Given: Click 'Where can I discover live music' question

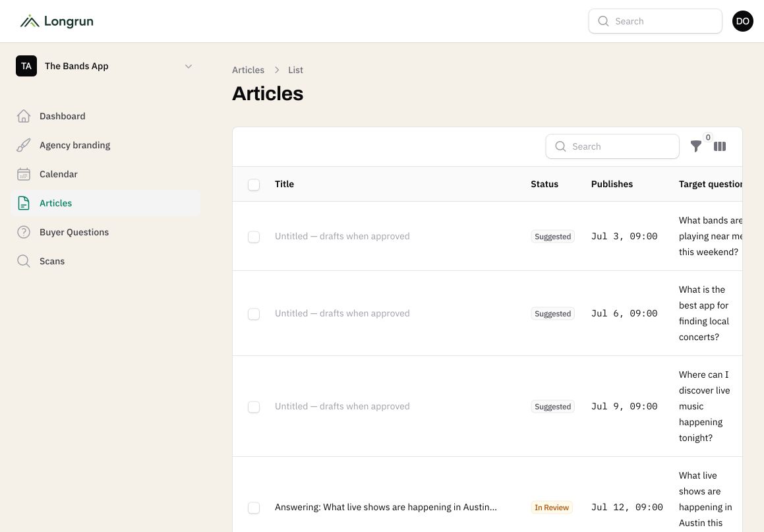Looking at the screenshot, I should click(x=705, y=406).
